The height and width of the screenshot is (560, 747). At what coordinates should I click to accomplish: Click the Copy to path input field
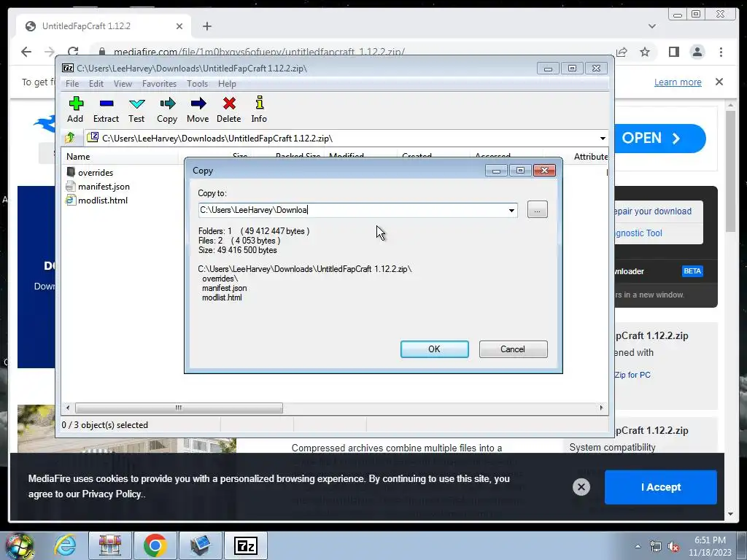(352, 210)
